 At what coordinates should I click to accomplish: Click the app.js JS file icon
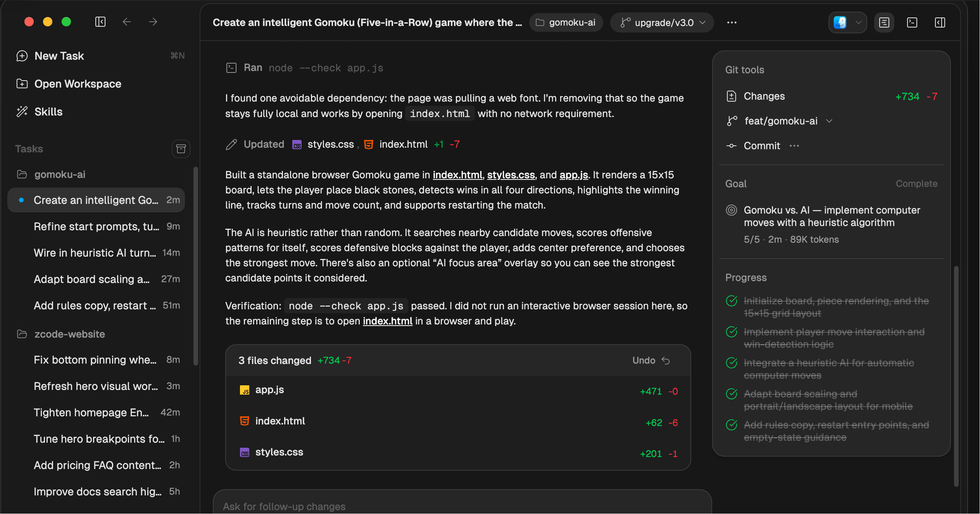coord(245,390)
